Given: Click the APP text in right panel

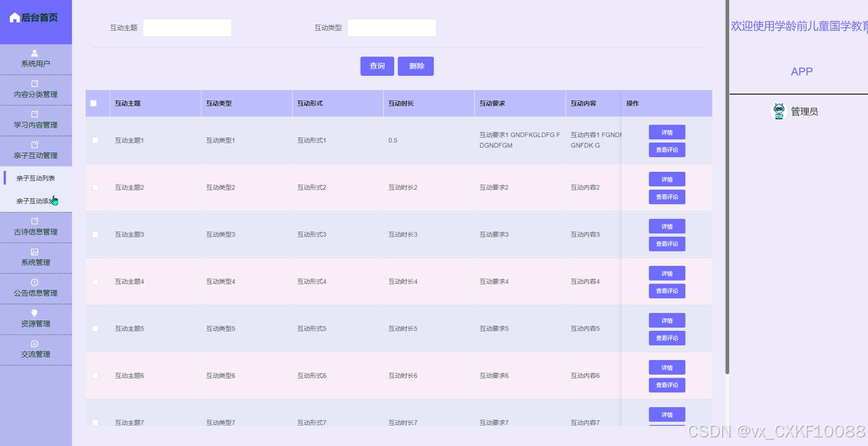Looking at the screenshot, I should [x=801, y=71].
